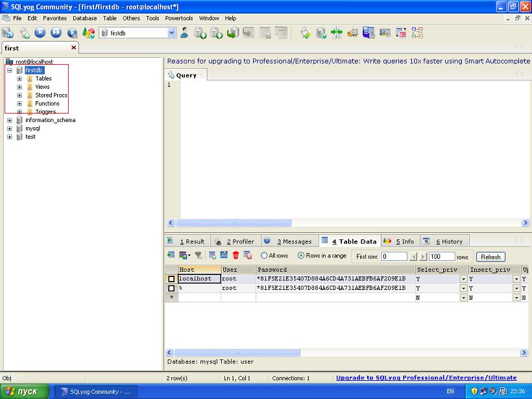Image resolution: width=532 pixels, height=399 pixels.
Task: Click the database with green arrow icon
Action: pyautogui.click(x=321, y=33)
